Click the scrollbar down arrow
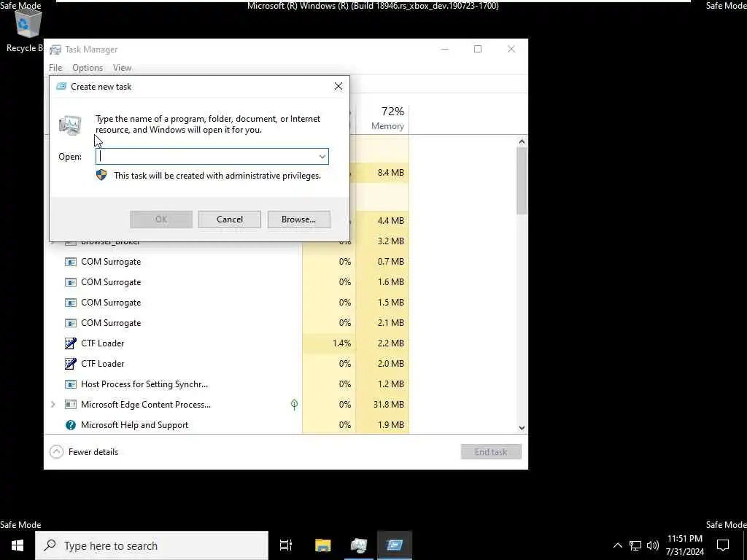 (x=522, y=427)
